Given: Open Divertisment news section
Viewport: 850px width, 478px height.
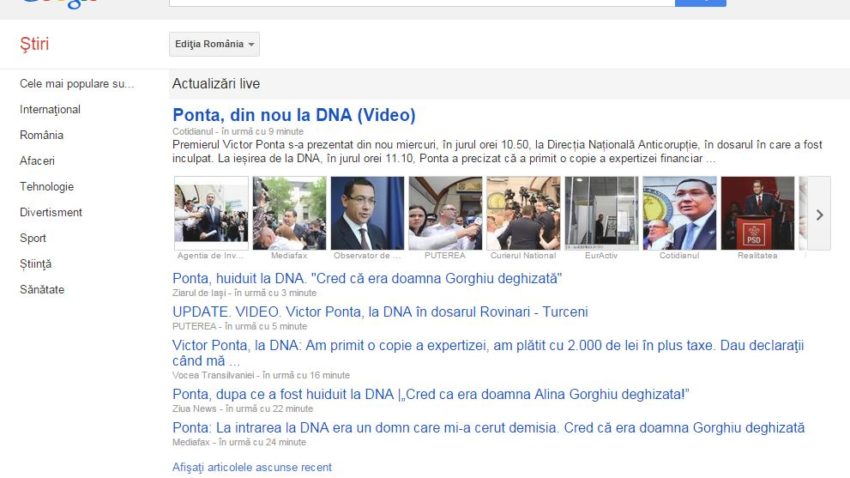Looking at the screenshot, I should [x=51, y=212].
